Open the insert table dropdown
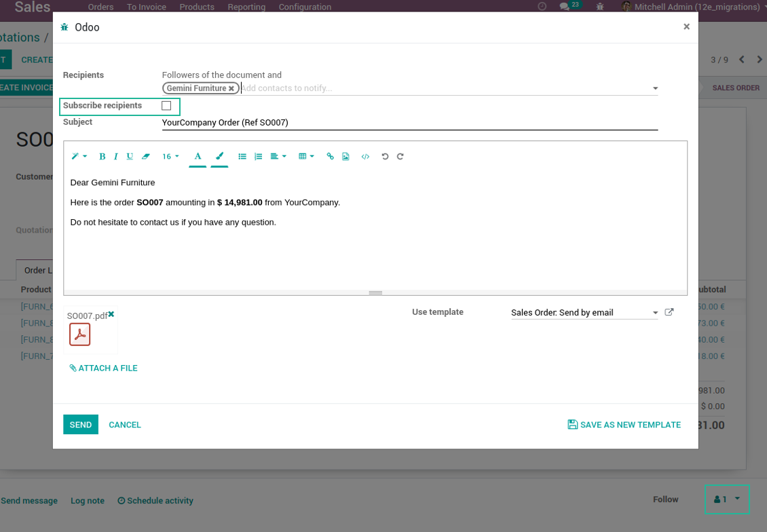Image resolution: width=767 pixels, height=532 pixels. 306,157
